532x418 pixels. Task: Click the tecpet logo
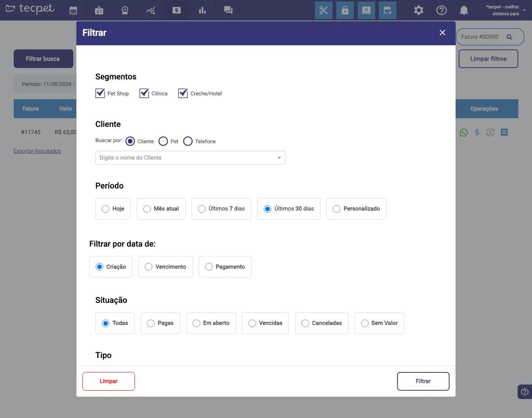(30, 8)
